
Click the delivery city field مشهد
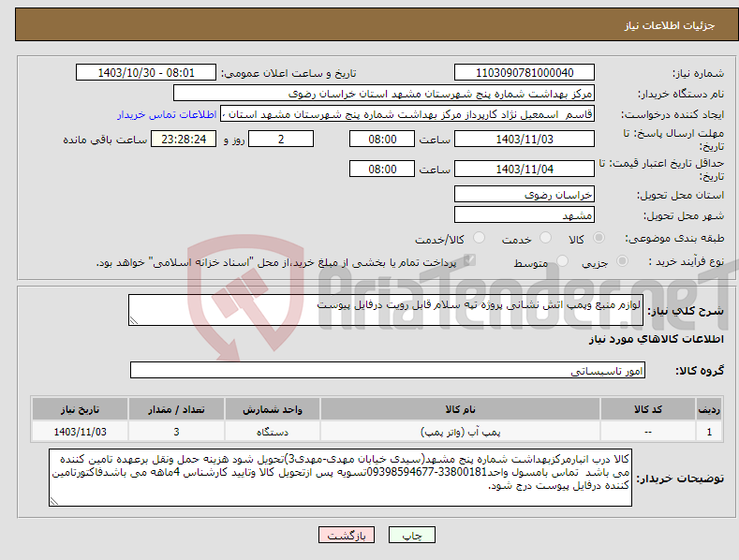(525, 215)
